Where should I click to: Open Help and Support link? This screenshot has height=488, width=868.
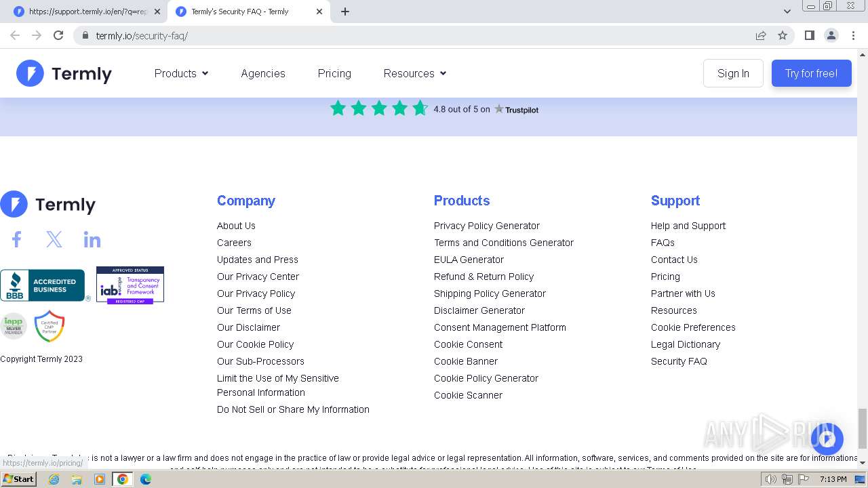click(688, 226)
